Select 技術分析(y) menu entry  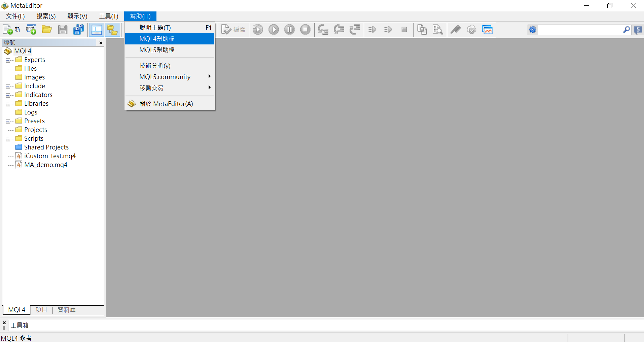coord(170,65)
